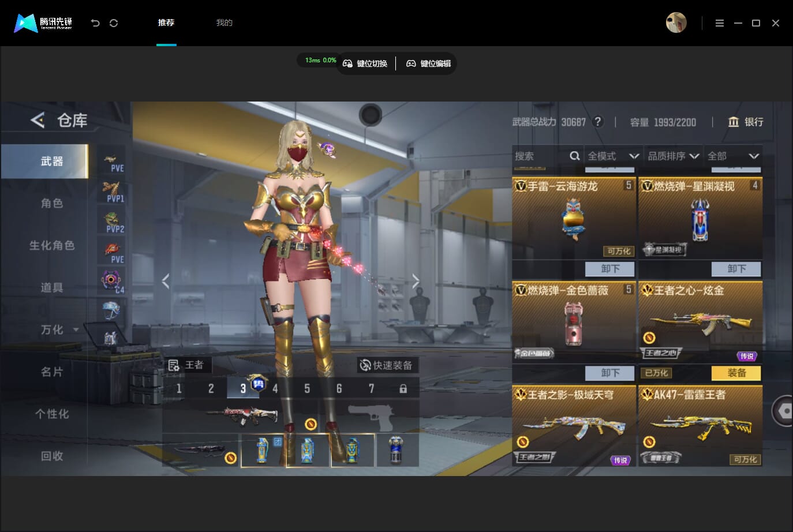Select the AK47-雷霆王者 weapon card
This screenshot has height=532, width=793.
click(x=700, y=426)
